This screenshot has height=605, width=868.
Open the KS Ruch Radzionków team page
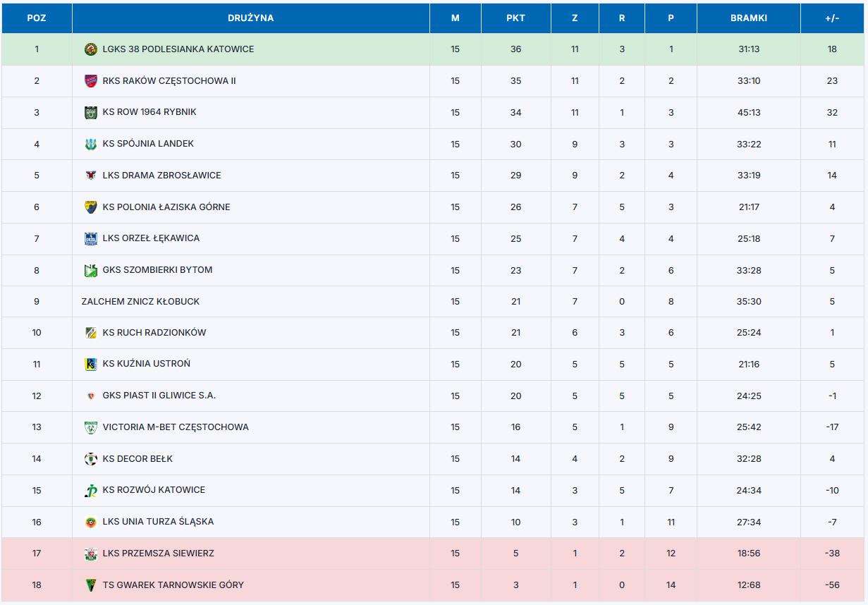154,333
